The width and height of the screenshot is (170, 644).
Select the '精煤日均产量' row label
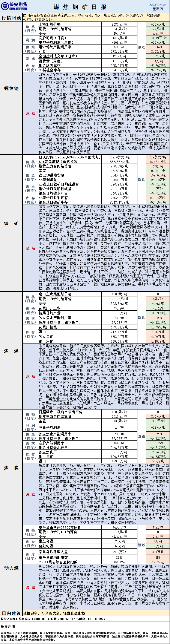click(50, 313)
